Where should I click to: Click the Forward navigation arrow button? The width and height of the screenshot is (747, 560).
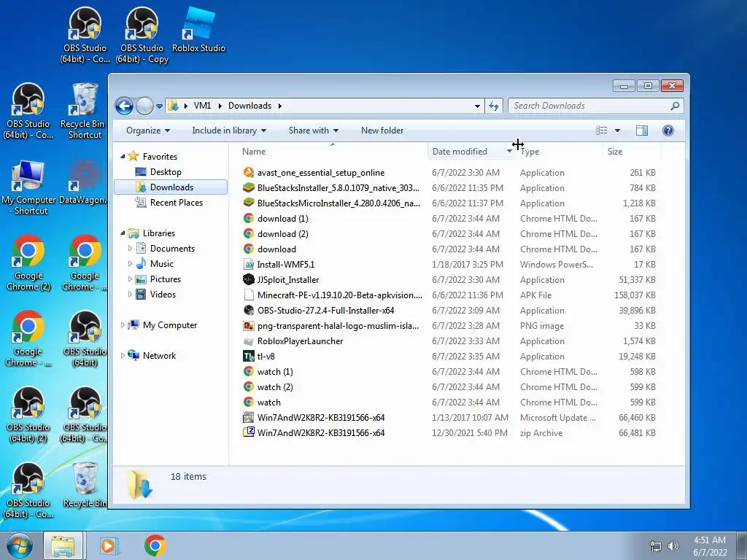point(145,106)
